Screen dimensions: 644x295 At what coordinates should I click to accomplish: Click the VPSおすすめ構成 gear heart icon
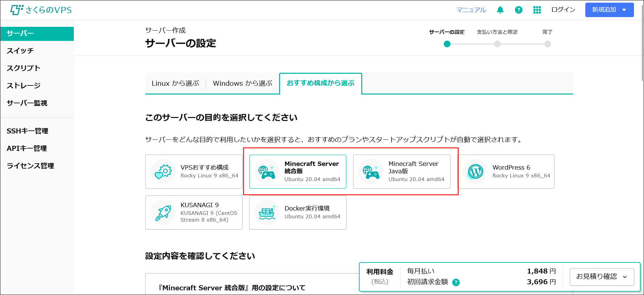click(x=163, y=172)
